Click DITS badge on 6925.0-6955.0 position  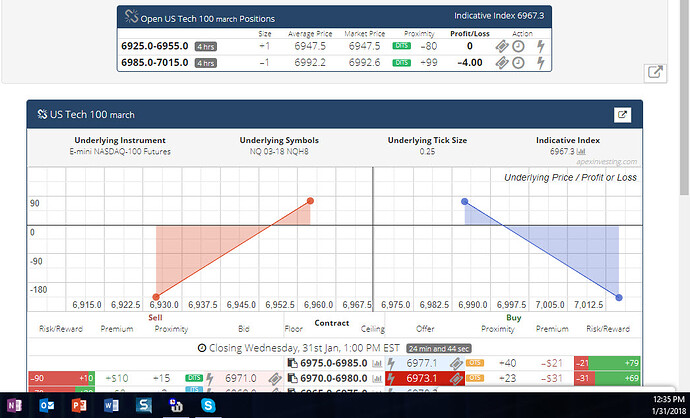click(401, 46)
